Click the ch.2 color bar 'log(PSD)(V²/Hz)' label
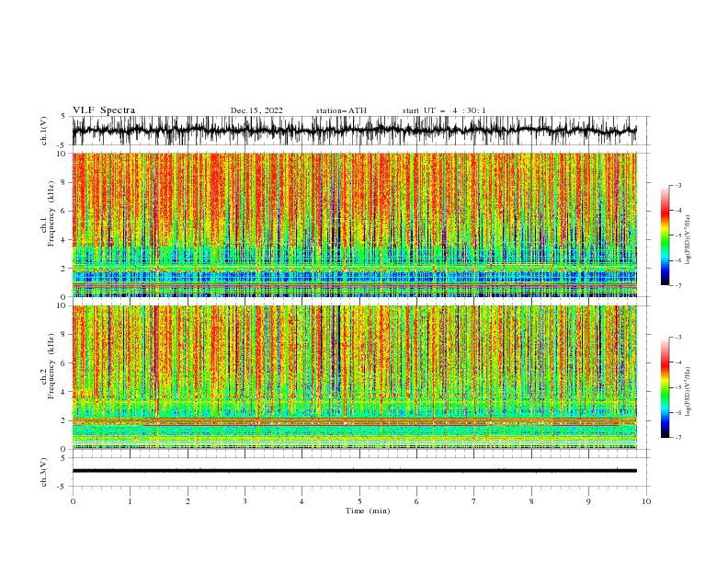 click(688, 392)
